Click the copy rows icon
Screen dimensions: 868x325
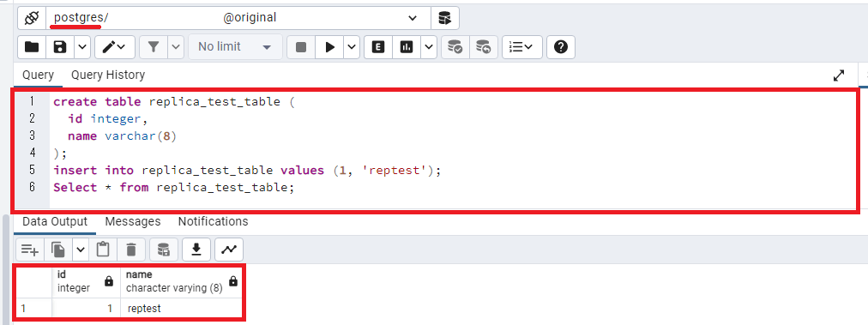click(x=58, y=250)
